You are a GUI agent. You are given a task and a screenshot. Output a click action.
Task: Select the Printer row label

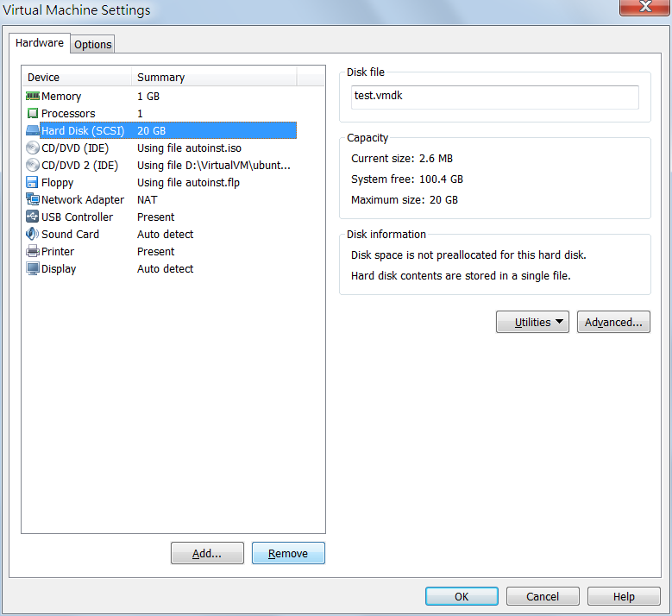(58, 251)
